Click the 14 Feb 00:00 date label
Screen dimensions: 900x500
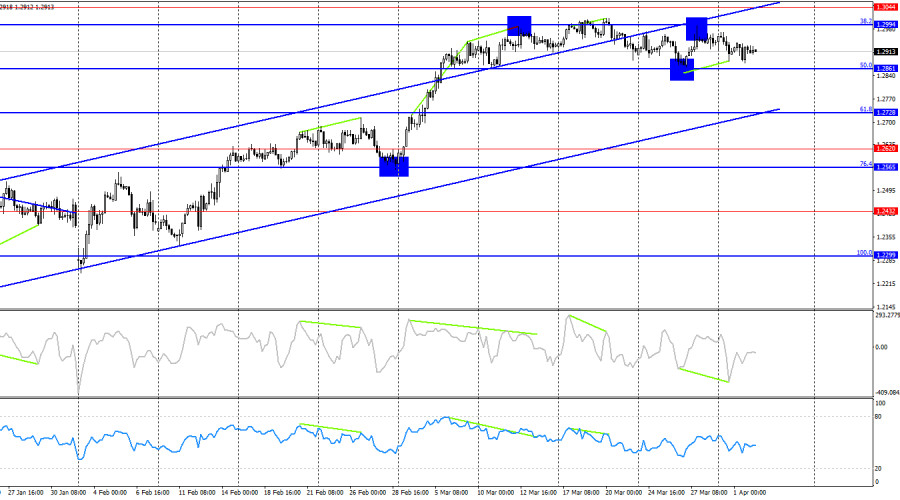click(x=239, y=493)
